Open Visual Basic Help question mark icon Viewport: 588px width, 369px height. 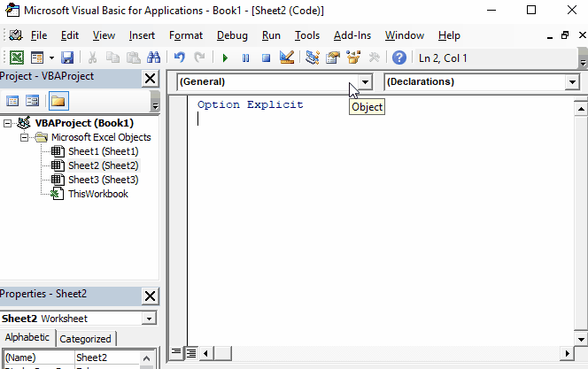tap(399, 58)
